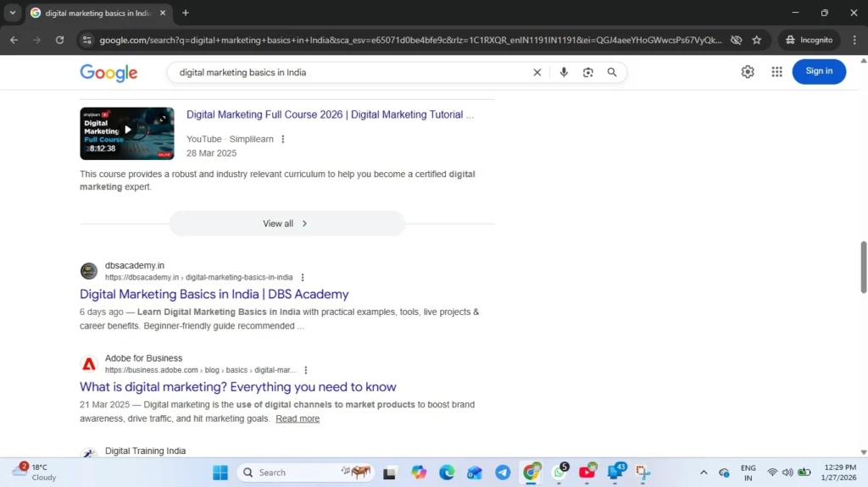Expand View all videos
Image resolution: width=868 pixels, height=487 pixels.
tap(287, 224)
